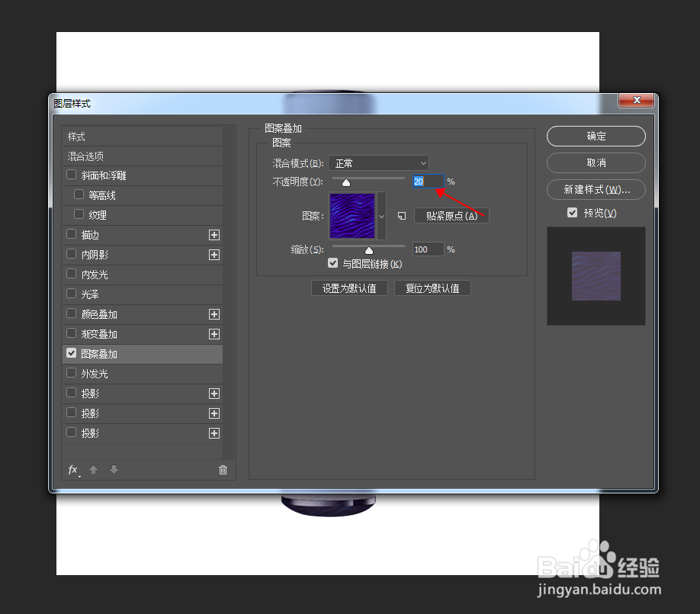
Task: Click the purple pattern swatch thumbnail
Action: [x=352, y=216]
